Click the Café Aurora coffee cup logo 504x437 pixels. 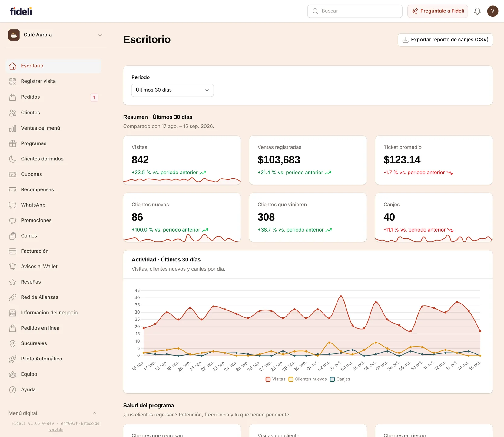click(14, 35)
